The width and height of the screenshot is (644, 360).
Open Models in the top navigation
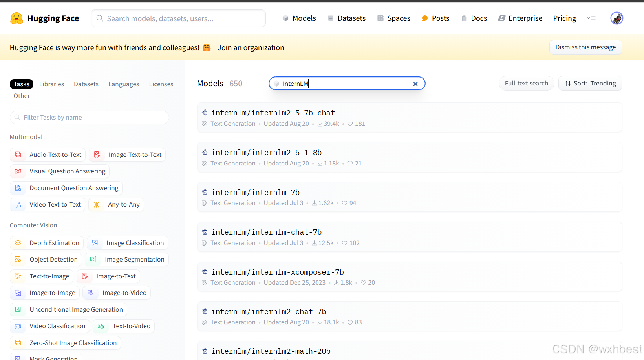299,18
